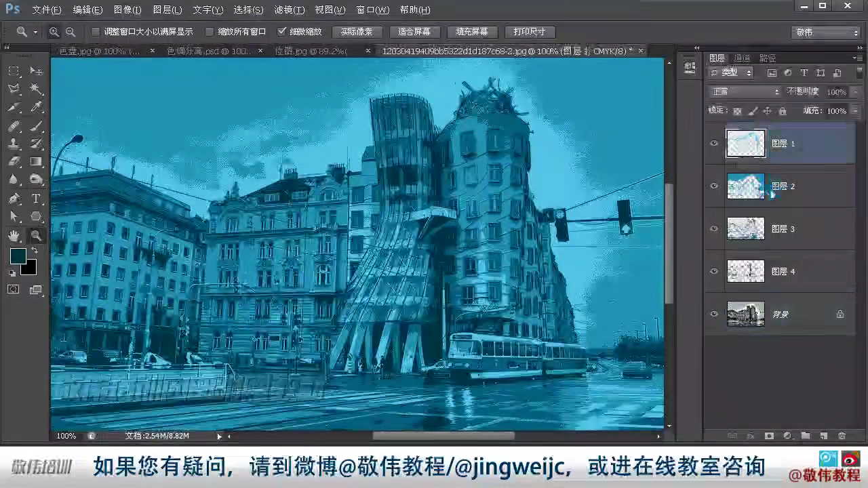Expand the fill slider dropdown
The image size is (868, 488).
[854, 111]
